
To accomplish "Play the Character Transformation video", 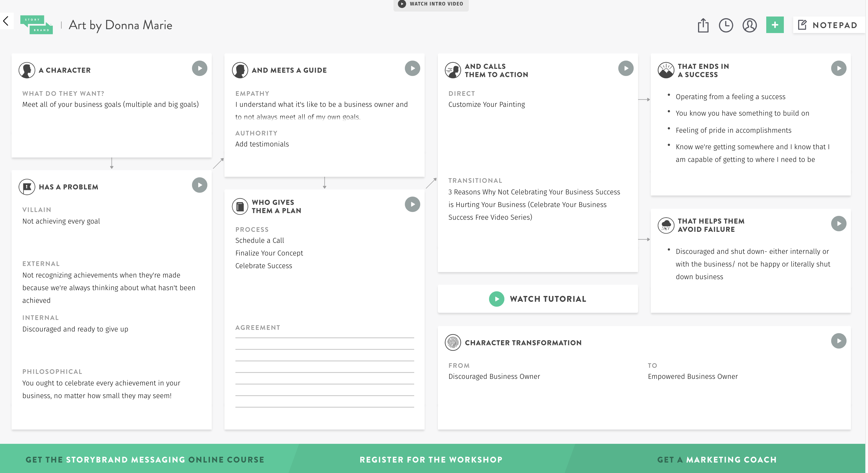I will click(x=839, y=341).
